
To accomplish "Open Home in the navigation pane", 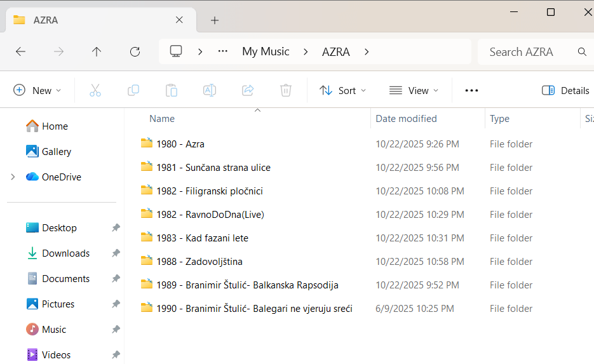I will 47,126.
